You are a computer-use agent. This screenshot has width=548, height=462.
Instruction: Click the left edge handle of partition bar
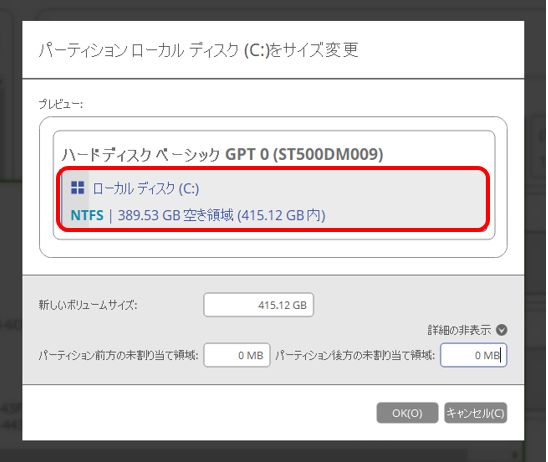(x=62, y=199)
